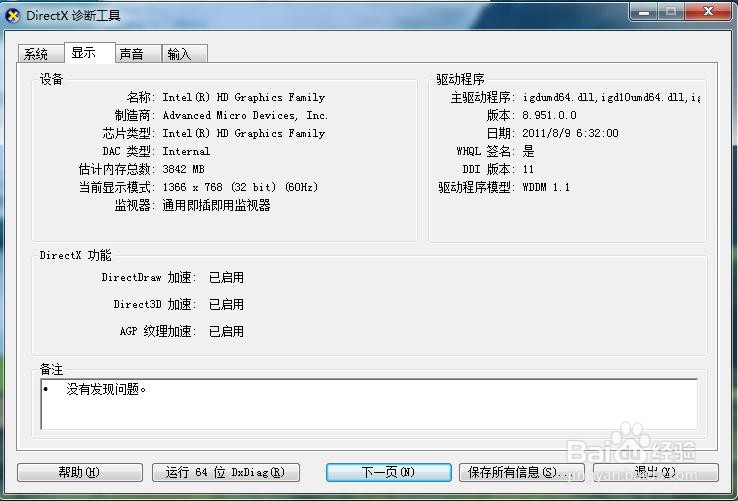Select driver version '8.951.0.0'
The width and height of the screenshot is (738, 501).
[549, 115]
